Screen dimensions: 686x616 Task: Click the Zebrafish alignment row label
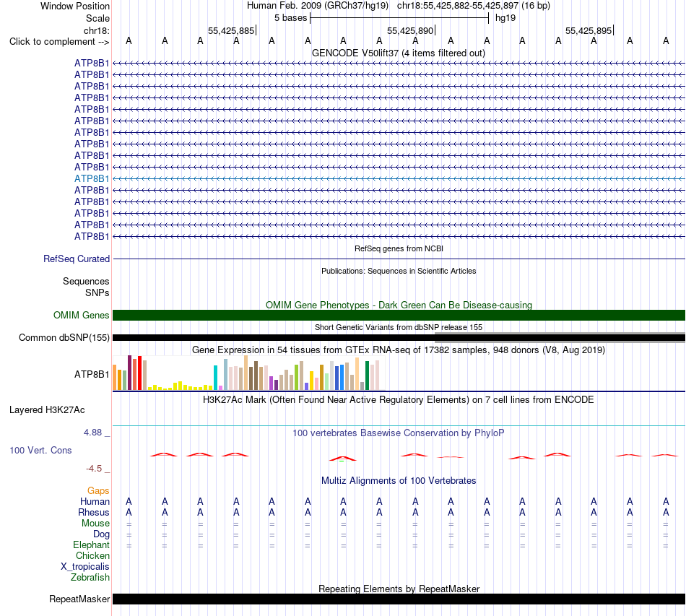pyautogui.click(x=90, y=578)
